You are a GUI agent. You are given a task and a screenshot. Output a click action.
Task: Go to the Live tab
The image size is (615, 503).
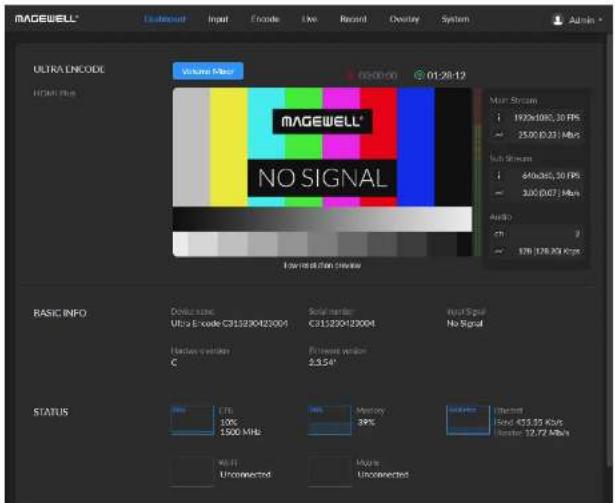[x=309, y=19]
